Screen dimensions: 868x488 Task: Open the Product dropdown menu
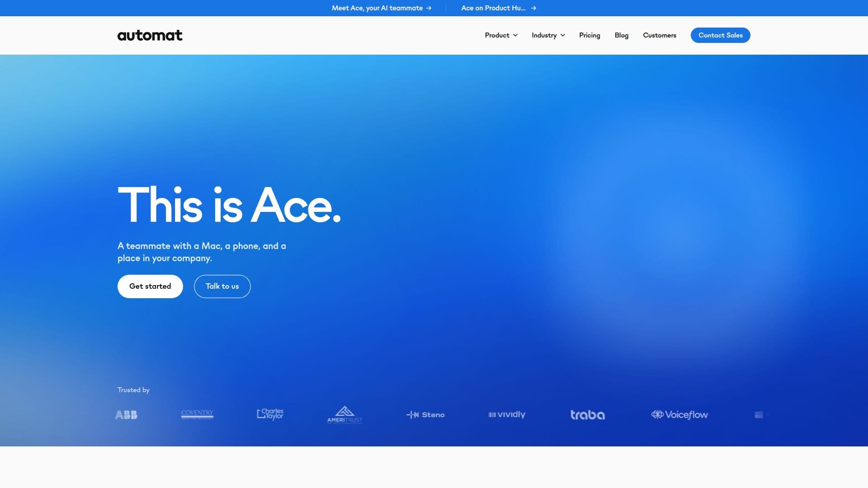click(x=501, y=35)
